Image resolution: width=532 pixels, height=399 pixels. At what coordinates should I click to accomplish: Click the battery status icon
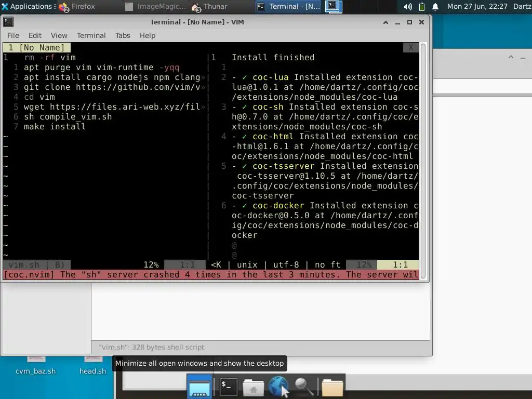pos(422,6)
